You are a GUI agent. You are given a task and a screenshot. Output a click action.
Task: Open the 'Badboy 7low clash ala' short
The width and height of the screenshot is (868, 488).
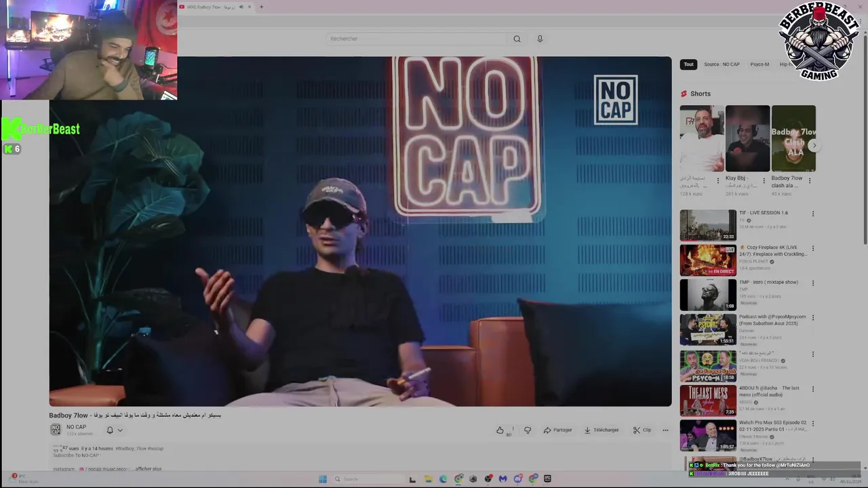[x=793, y=138]
